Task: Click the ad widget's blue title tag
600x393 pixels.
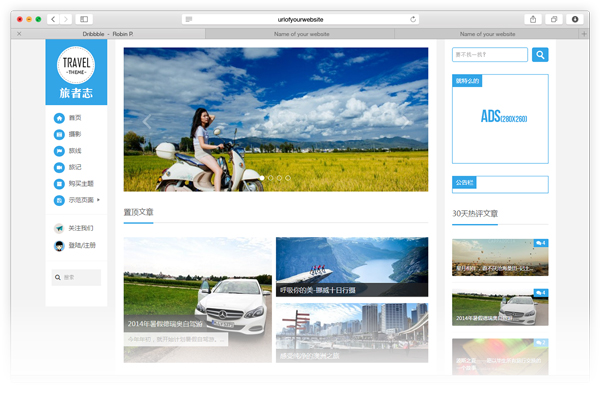Action: 467,81
